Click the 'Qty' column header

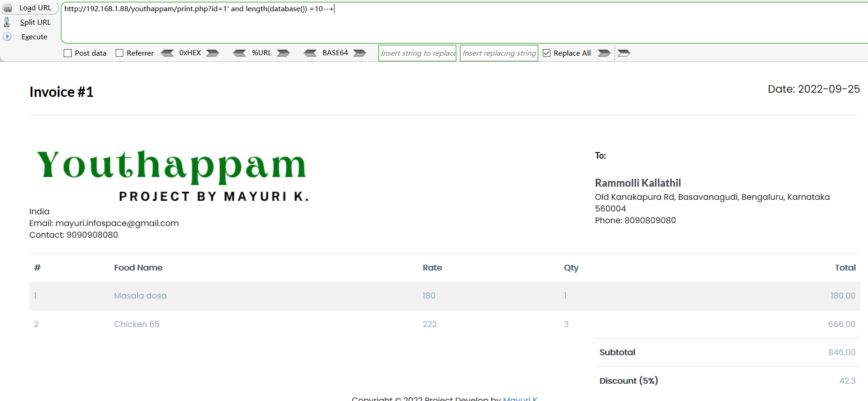pos(571,268)
